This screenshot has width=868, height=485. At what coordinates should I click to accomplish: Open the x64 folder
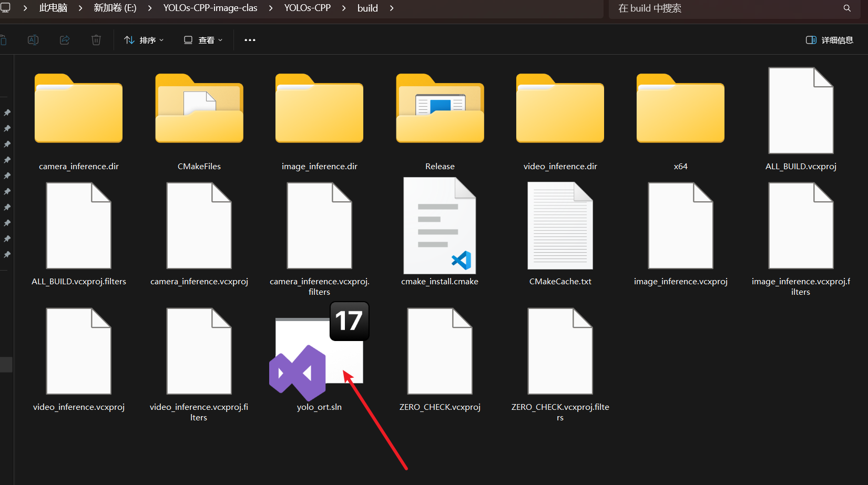680,108
